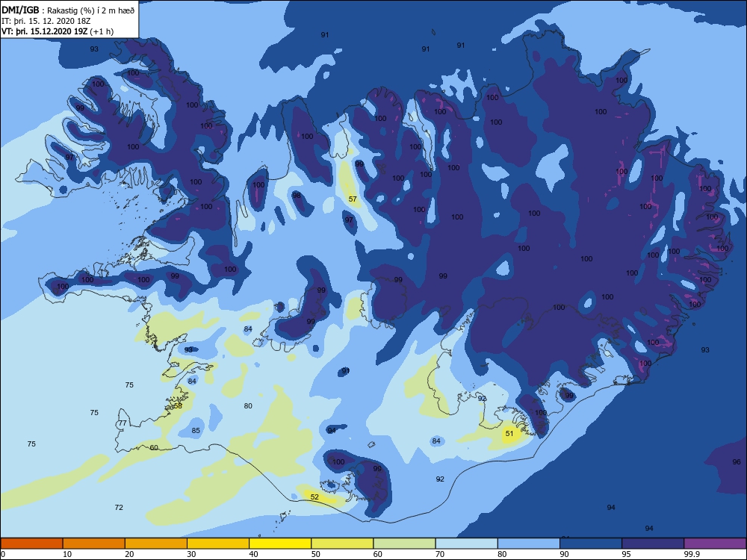The width and height of the screenshot is (747, 560).
Task: Click the legend tick label '10'
Action: tap(67, 554)
